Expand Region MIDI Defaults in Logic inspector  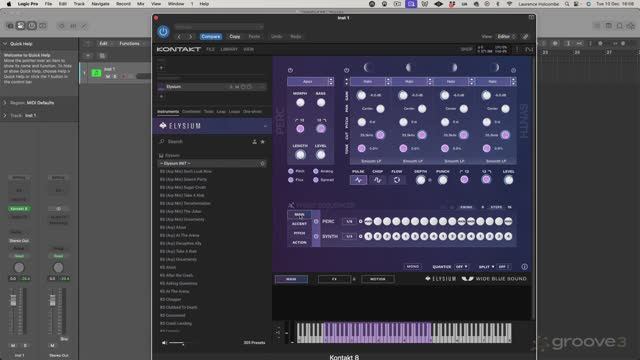click(x=5, y=103)
